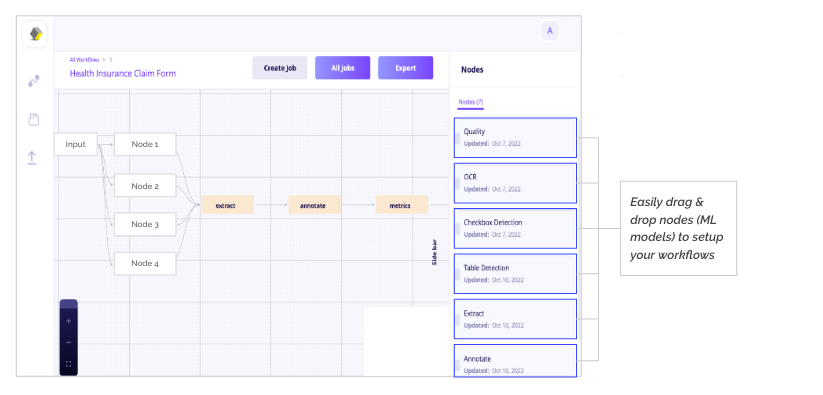Click the Export button
The width and height of the screenshot is (823, 395).
point(406,68)
